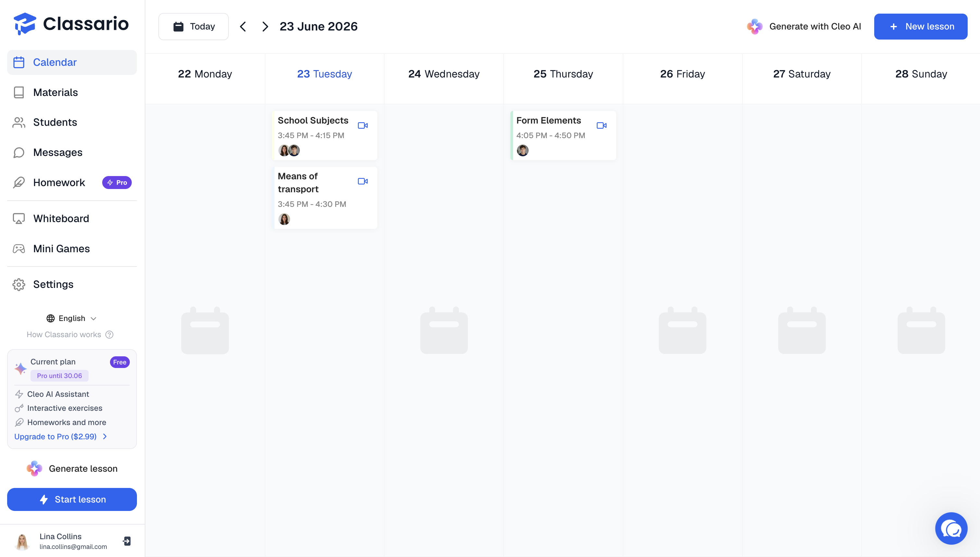This screenshot has width=980, height=557.
Task: Click video icon on Means of transport lesson
Action: click(x=362, y=181)
